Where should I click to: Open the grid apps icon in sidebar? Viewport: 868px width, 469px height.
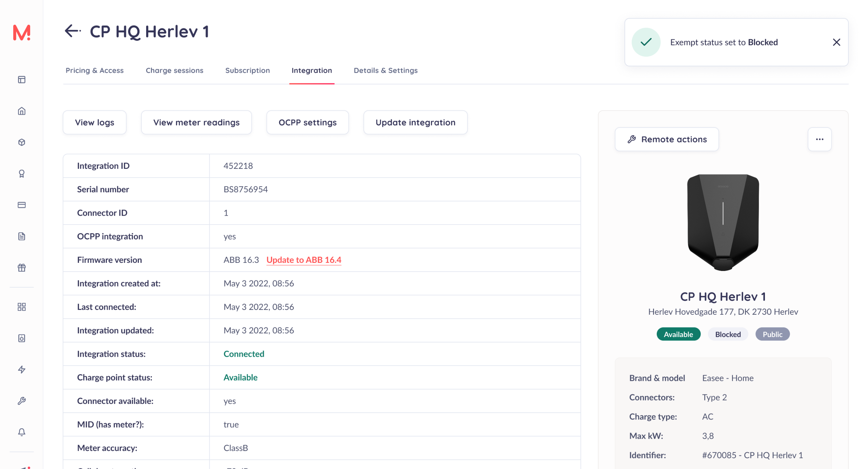coord(22,307)
